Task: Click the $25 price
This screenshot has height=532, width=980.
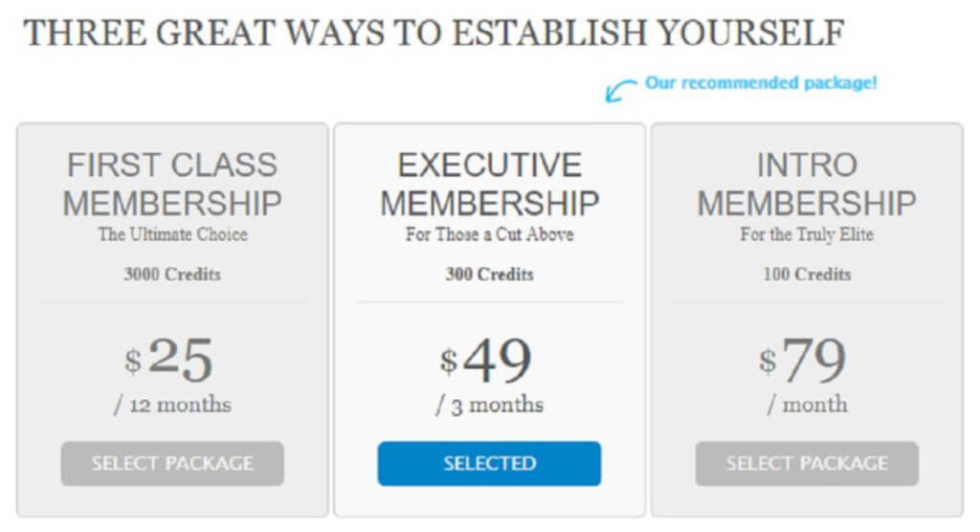Action: point(168,358)
